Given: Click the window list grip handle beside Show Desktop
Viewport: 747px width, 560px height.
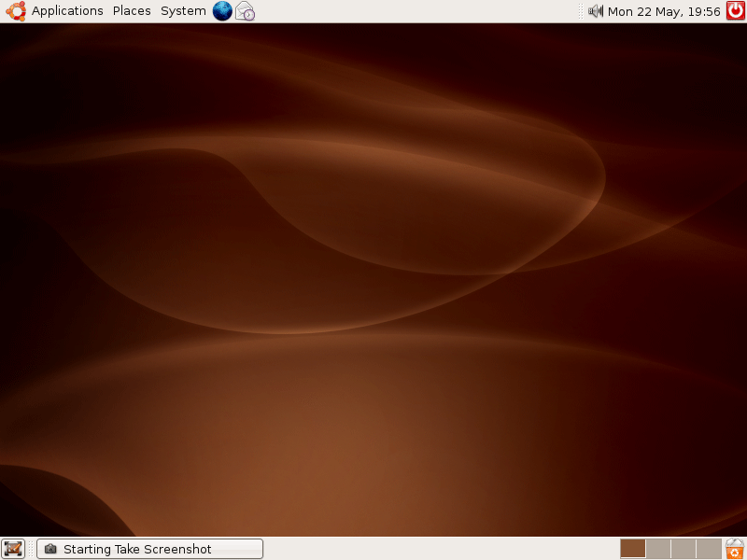Looking at the screenshot, I should 31,549.
